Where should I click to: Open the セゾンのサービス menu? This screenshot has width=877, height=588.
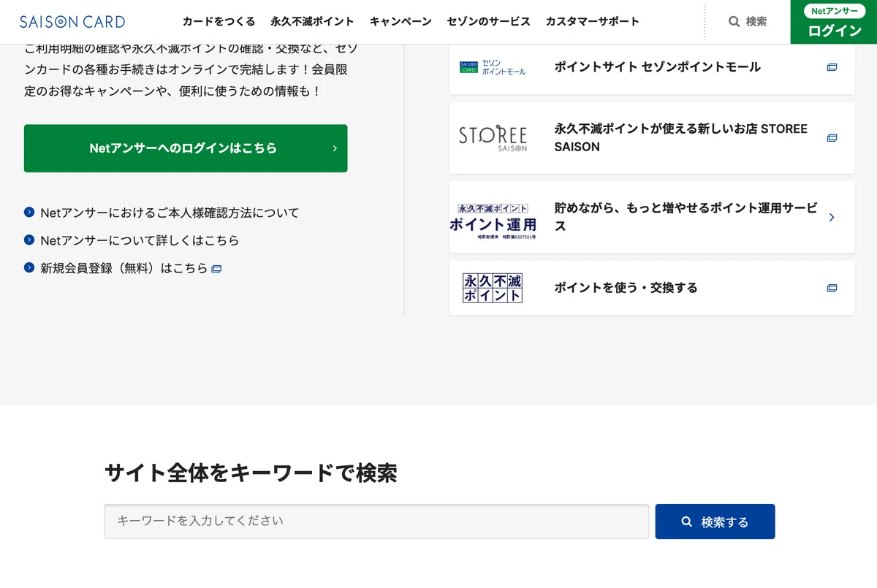(489, 22)
